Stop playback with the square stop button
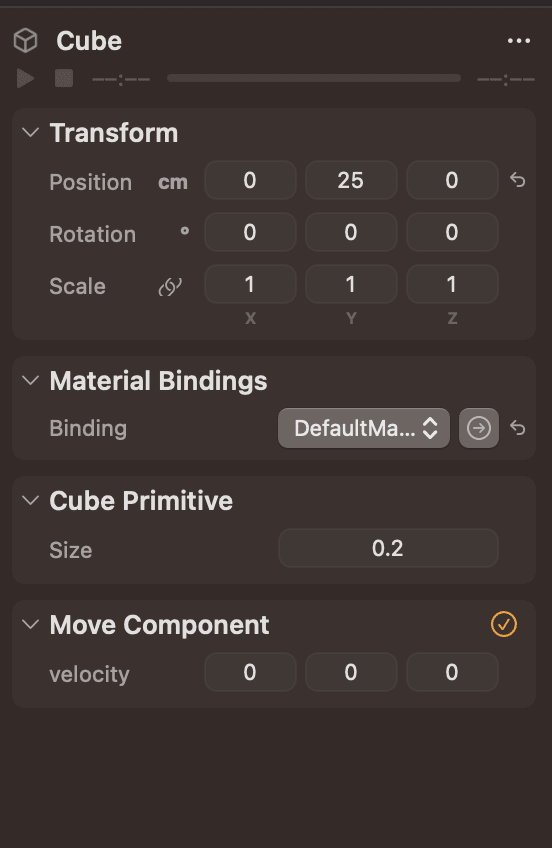Image resolution: width=552 pixels, height=848 pixels. 64,78
